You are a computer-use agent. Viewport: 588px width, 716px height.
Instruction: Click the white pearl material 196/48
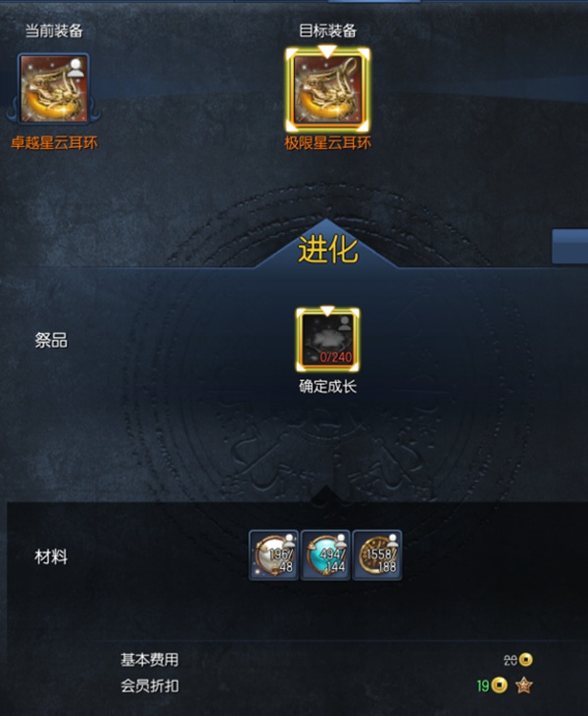pos(273,554)
